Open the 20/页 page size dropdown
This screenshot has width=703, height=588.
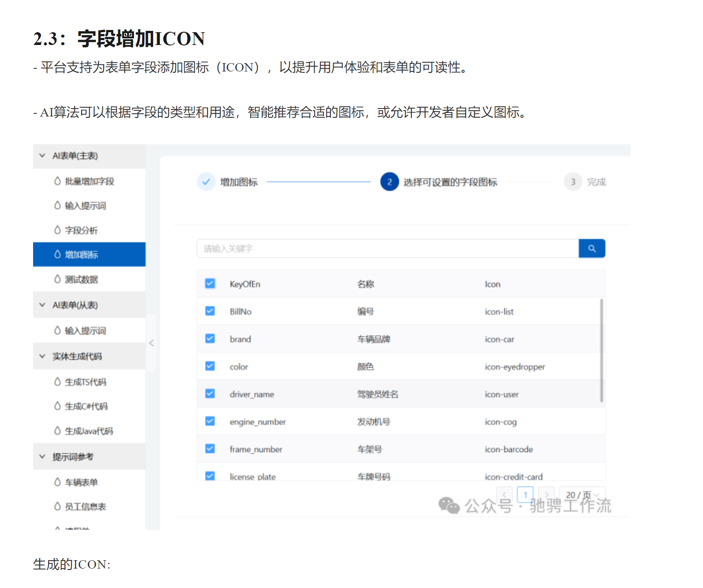coord(582,494)
